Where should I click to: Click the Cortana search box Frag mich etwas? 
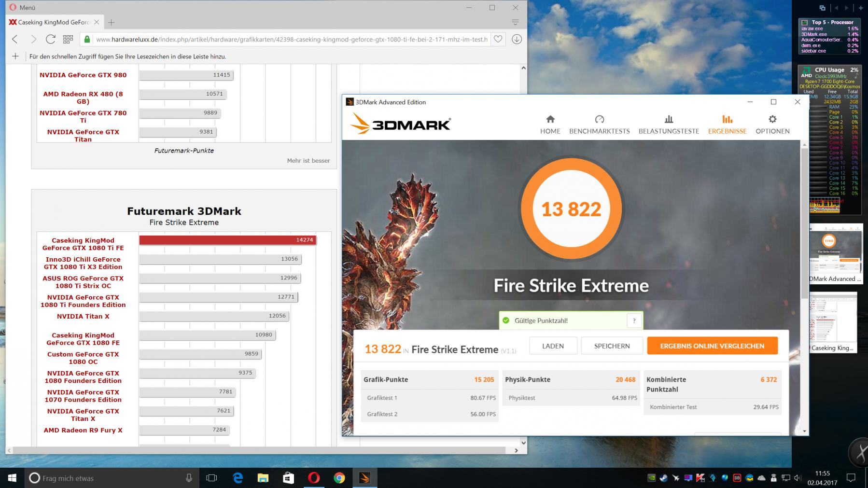click(x=111, y=478)
